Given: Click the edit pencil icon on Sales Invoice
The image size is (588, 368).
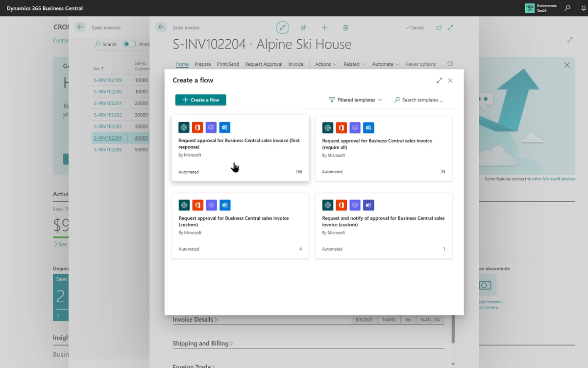Looking at the screenshot, I should (x=282, y=27).
